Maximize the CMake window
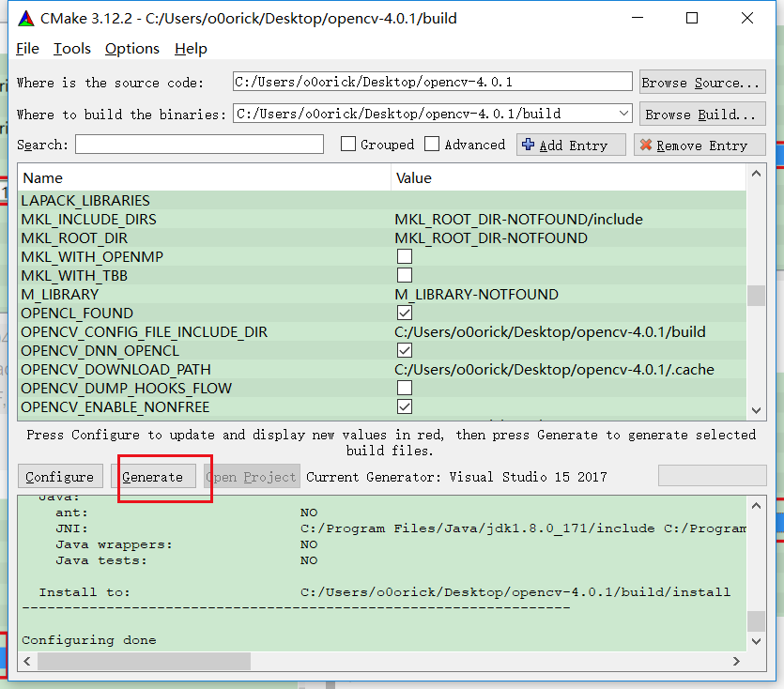Screen dimensions: 784x689 (692, 18)
